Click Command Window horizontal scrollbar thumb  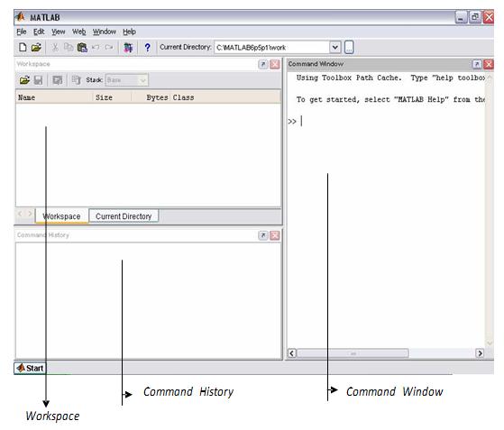[x=353, y=353]
